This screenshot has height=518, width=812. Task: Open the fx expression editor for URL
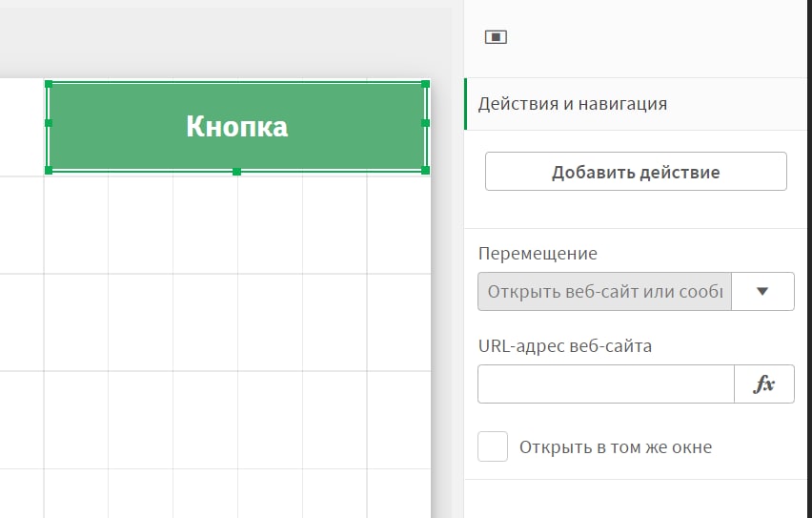tap(763, 383)
